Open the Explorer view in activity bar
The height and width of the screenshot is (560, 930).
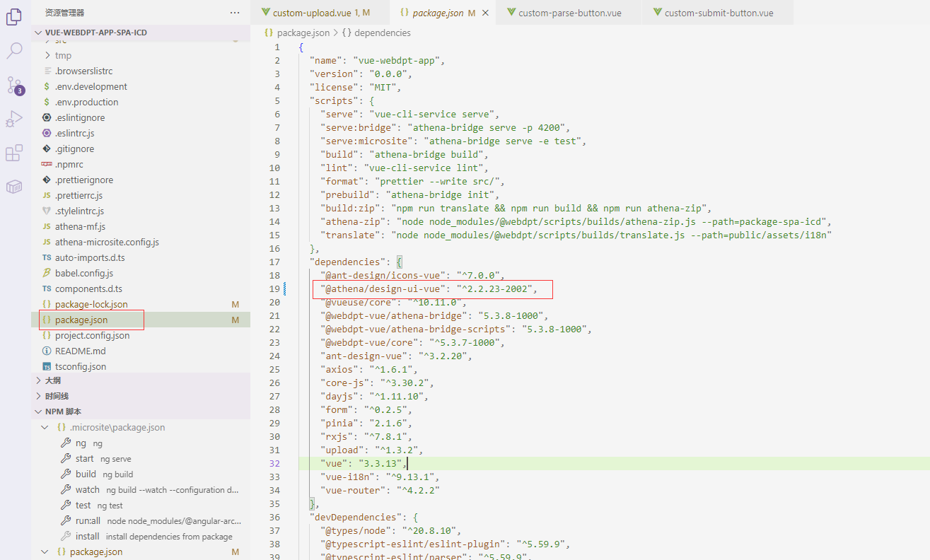point(14,17)
